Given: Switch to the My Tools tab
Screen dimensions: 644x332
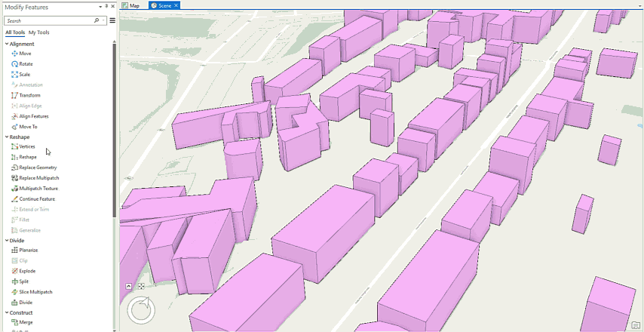Looking at the screenshot, I should click(39, 32).
